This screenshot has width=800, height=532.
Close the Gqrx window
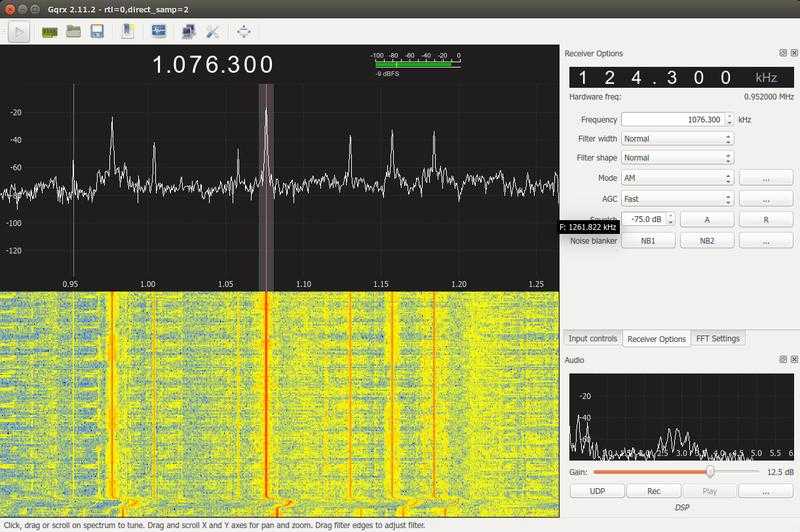(x=10, y=9)
